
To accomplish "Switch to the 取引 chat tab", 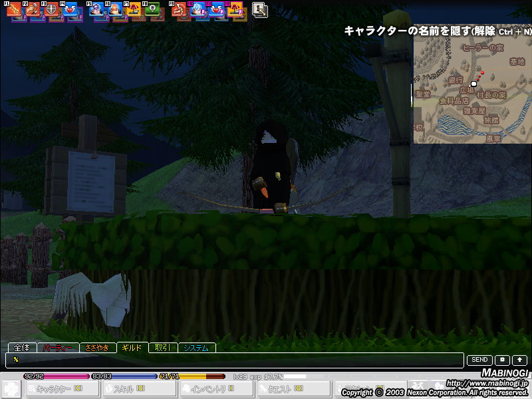I will [163, 348].
